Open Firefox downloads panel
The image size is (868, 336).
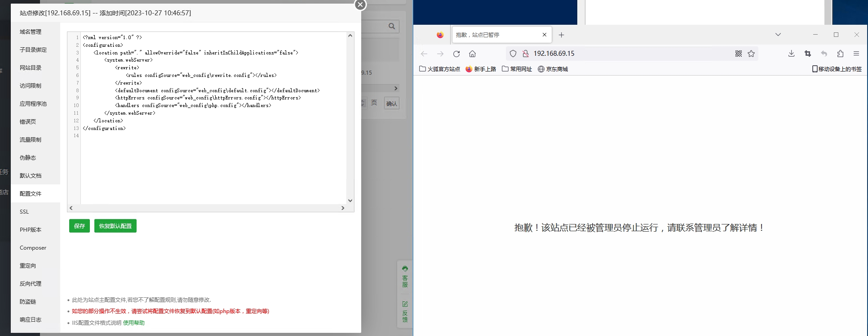[792, 54]
